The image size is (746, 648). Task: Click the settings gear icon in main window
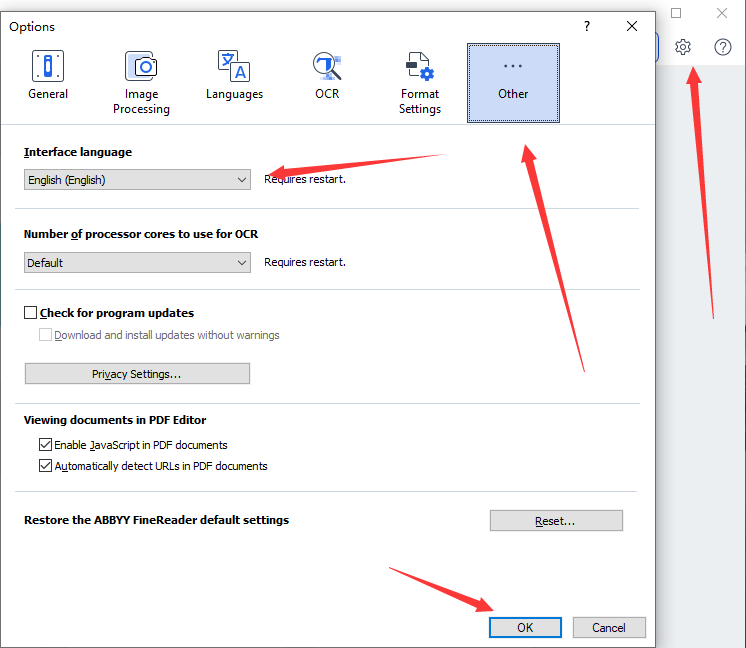tap(683, 47)
